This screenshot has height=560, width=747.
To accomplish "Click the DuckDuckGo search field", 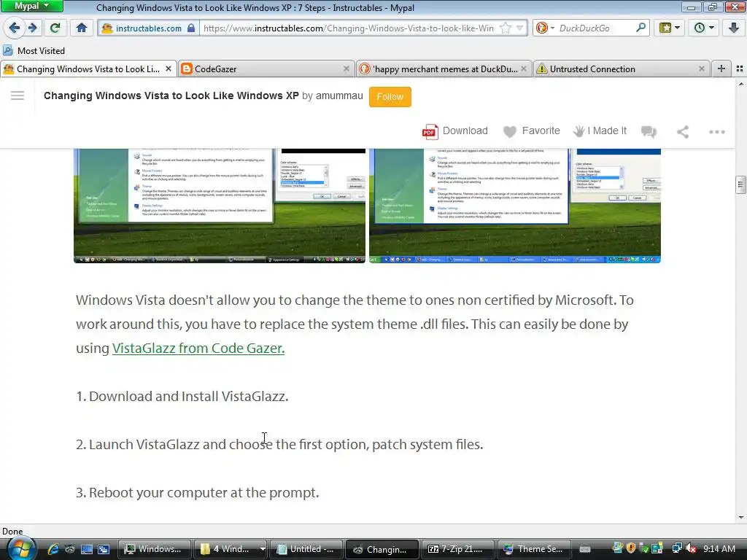I will [595, 28].
